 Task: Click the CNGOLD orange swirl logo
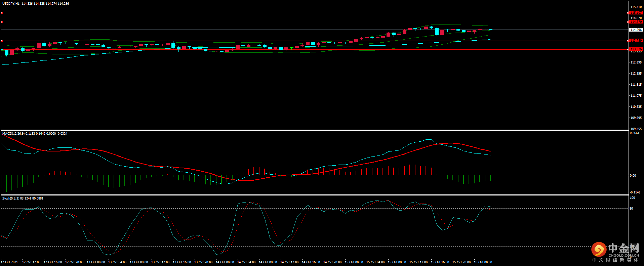coord(599,250)
